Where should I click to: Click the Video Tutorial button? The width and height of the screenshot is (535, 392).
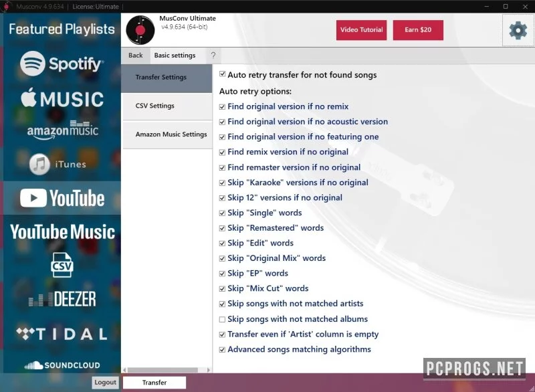(361, 30)
